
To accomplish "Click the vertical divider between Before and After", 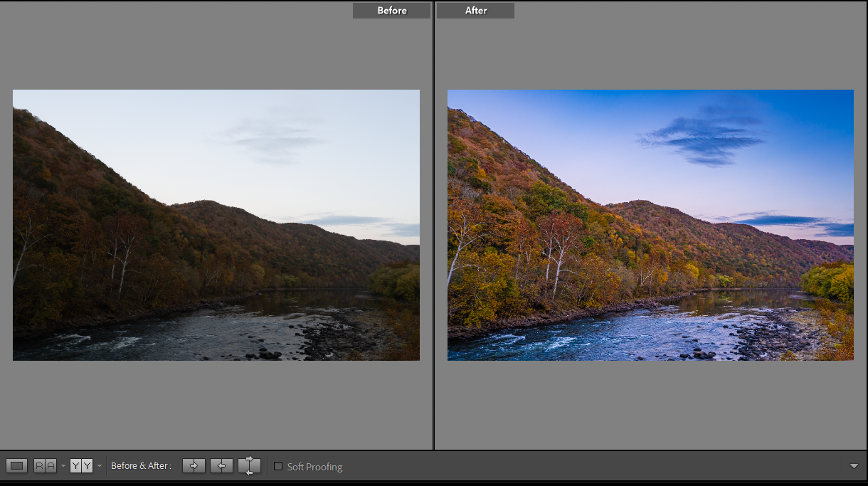I will tap(433, 228).
